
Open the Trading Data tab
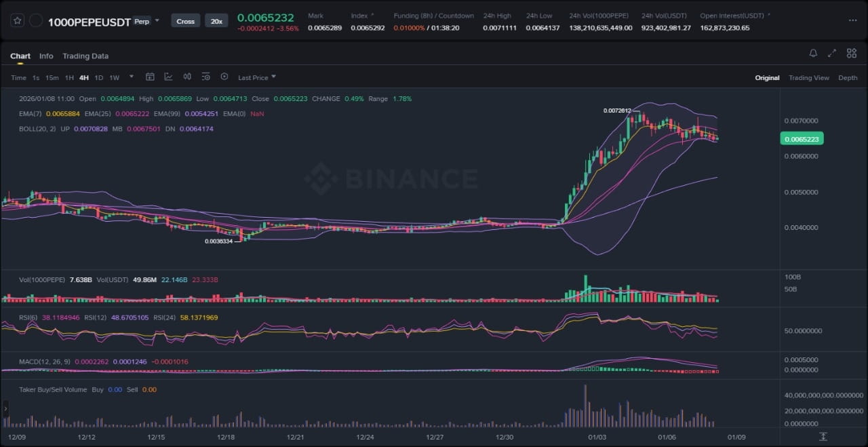pos(85,56)
